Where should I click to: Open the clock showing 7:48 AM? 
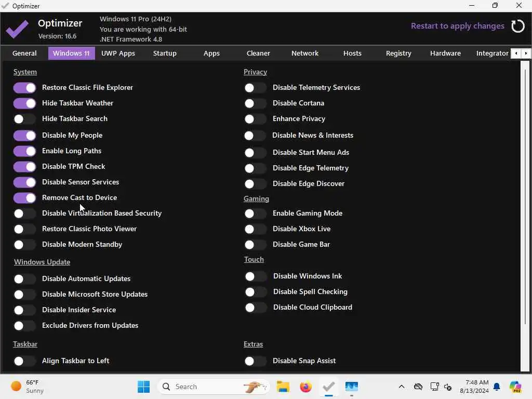(x=474, y=387)
